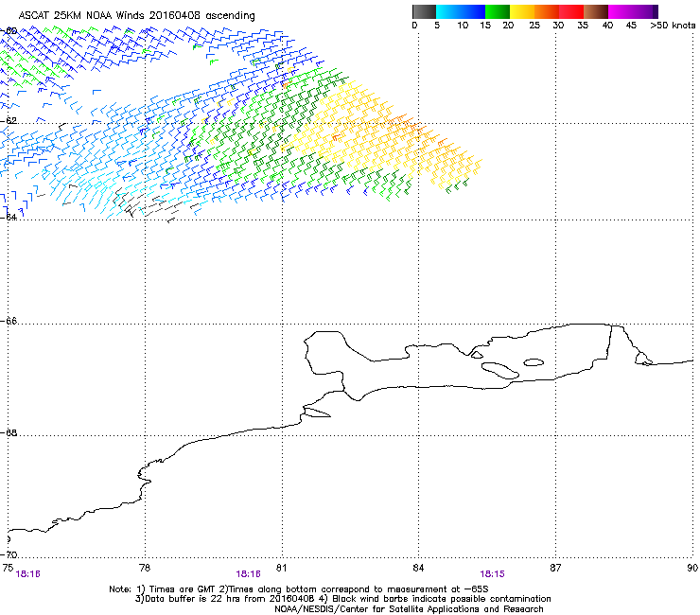700x615 pixels.
Task: Click the purple "18:15" overpass time label
Action: coord(493,574)
